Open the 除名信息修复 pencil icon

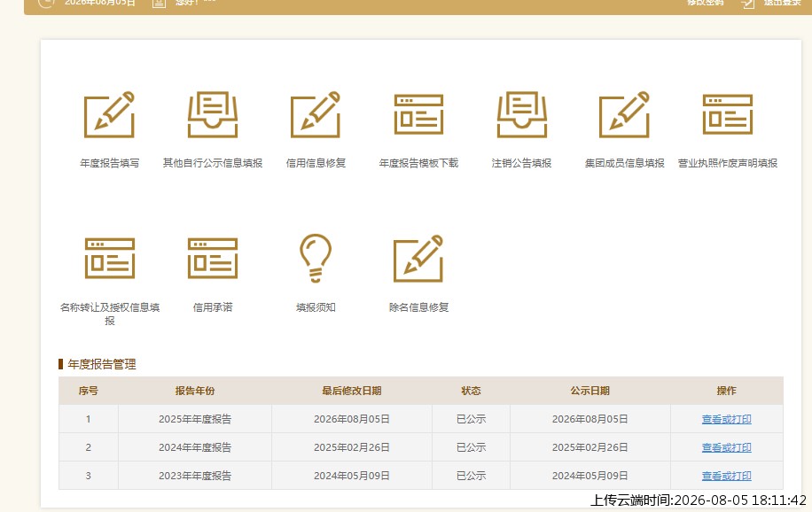click(418, 259)
